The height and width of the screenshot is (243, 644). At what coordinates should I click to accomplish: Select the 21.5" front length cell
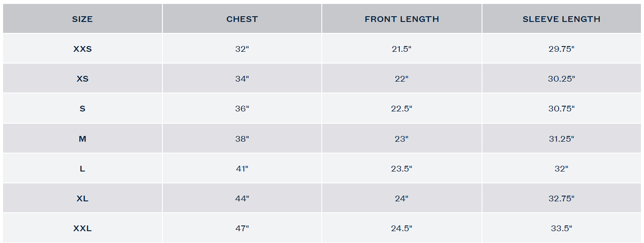[401, 49]
